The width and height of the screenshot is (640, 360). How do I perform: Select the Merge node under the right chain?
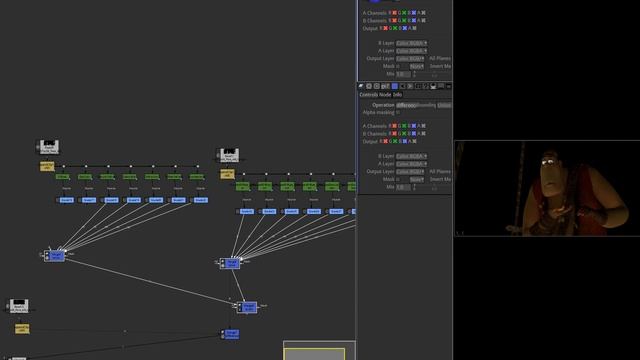[230, 263]
